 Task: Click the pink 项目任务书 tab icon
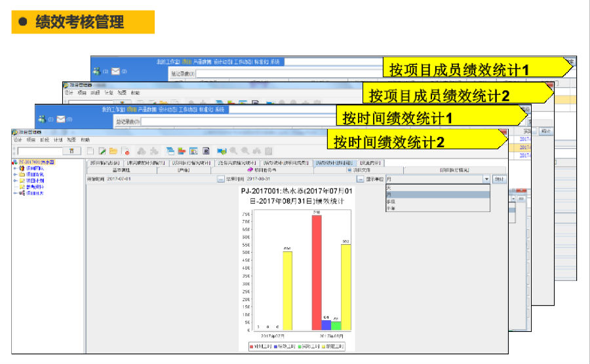click(250, 170)
